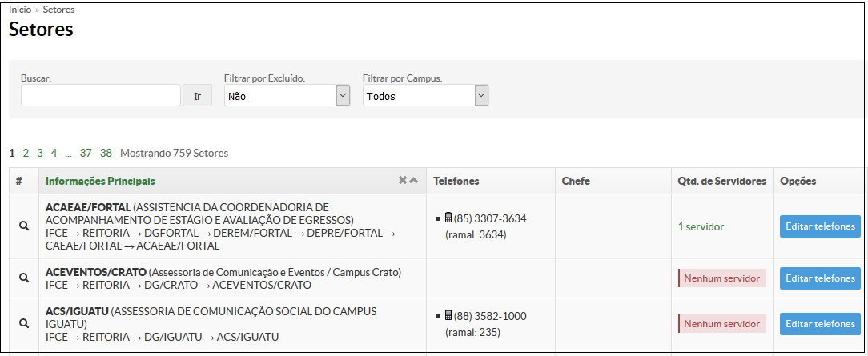
Task: Toggle sort arrow in Informações Principais header
Action: pos(413,180)
